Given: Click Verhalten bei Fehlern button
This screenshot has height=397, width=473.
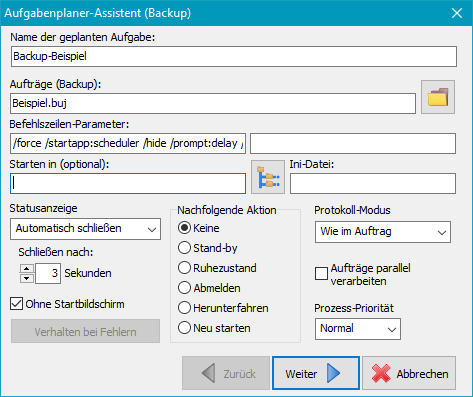Looking at the screenshot, I should tap(85, 331).
